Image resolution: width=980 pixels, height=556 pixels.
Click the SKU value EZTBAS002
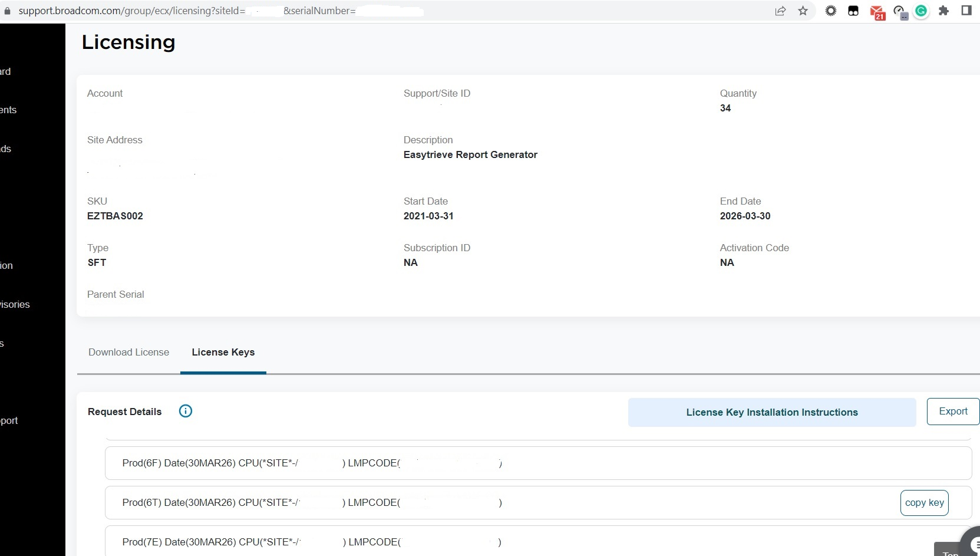(x=115, y=216)
